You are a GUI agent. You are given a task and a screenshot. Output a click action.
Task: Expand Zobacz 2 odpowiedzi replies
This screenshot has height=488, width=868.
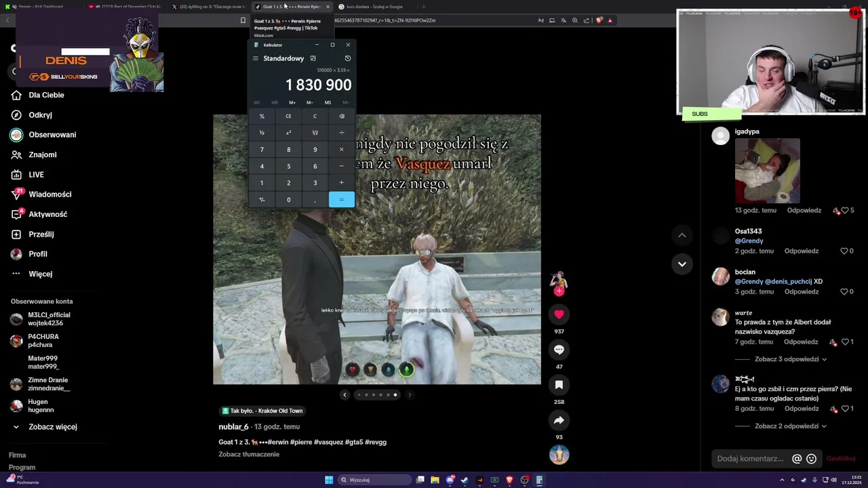[791, 426]
